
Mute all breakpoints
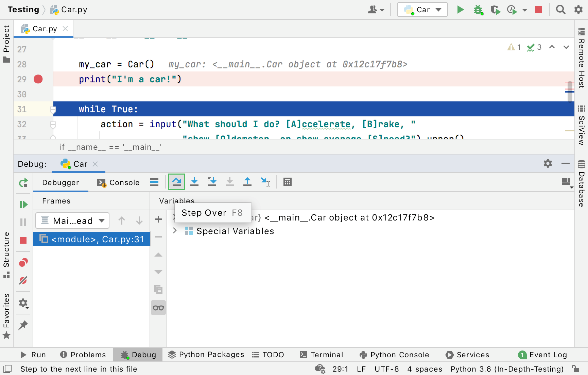[x=23, y=280]
